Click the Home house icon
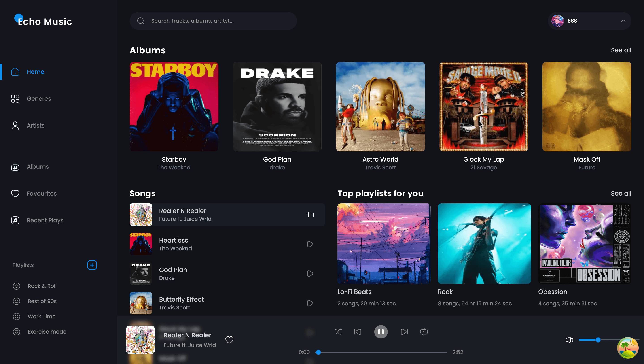The image size is (644, 364). 15,72
